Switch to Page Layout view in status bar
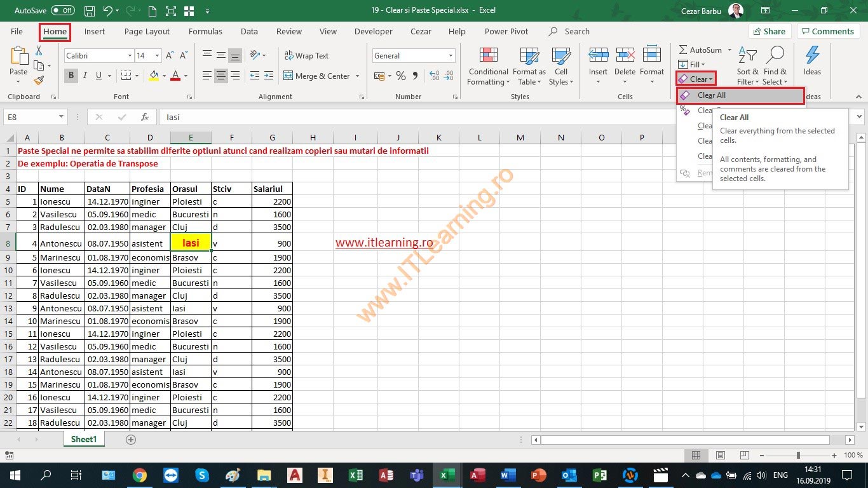Image resolution: width=868 pixels, height=488 pixels. click(x=721, y=456)
